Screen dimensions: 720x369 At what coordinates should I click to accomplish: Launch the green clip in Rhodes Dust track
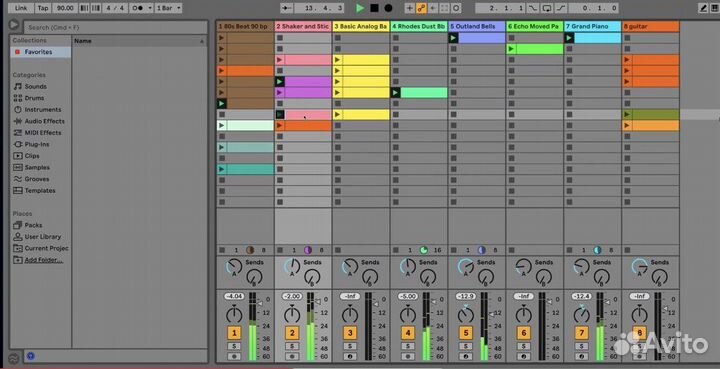395,93
